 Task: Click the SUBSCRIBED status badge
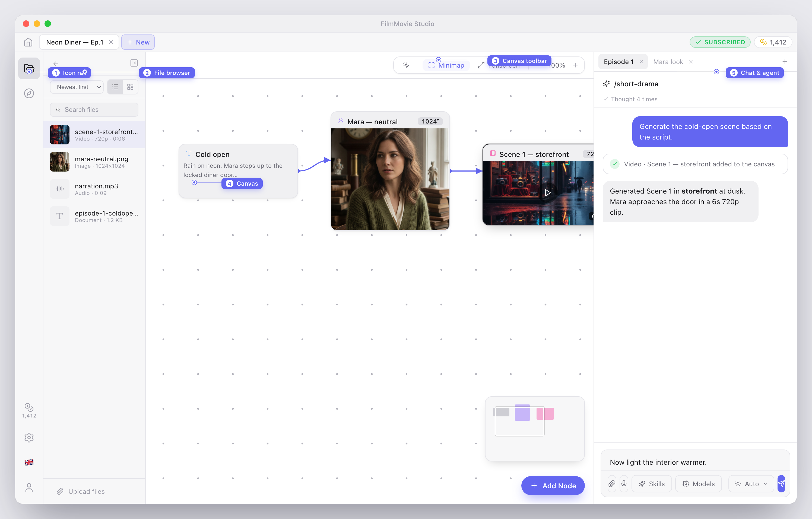pyautogui.click(x=720, y=42)
